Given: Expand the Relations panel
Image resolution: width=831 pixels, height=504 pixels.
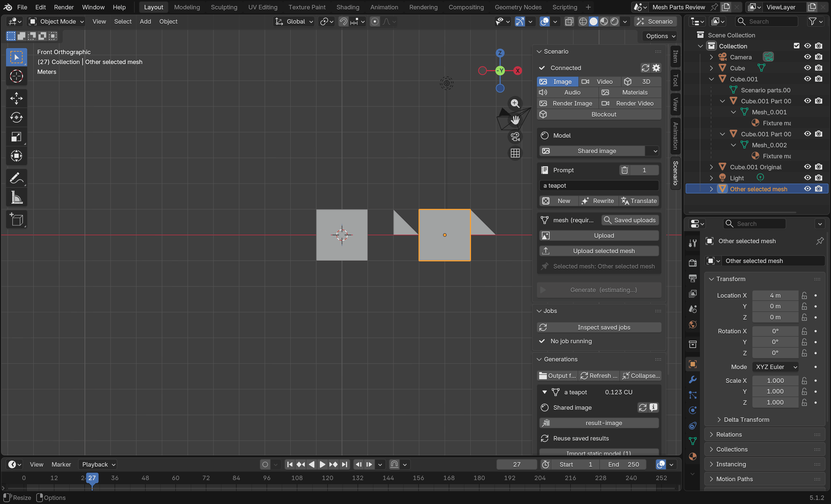Looking at the screenshot, I should tap(764, 434).
